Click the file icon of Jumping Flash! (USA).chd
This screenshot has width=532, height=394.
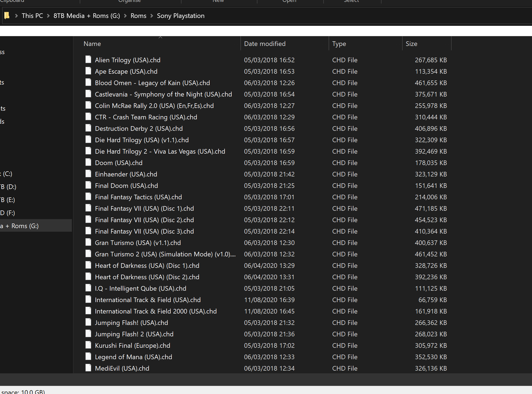click(88, 322)
